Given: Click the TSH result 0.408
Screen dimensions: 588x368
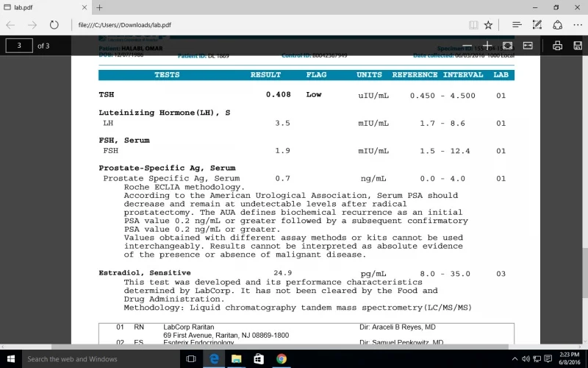Looking at the screenshot, I should pos(279,95).
